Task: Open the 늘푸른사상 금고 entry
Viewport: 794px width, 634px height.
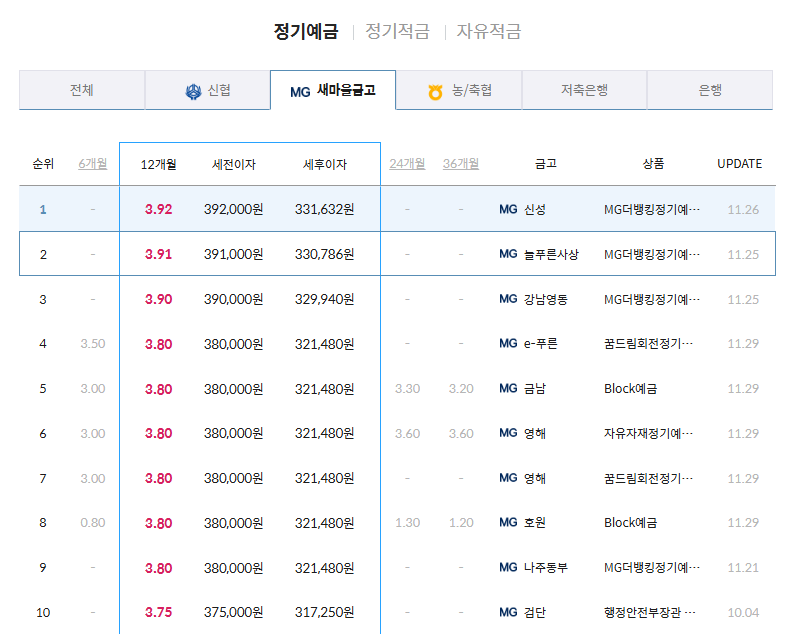Action: (551, 254)
